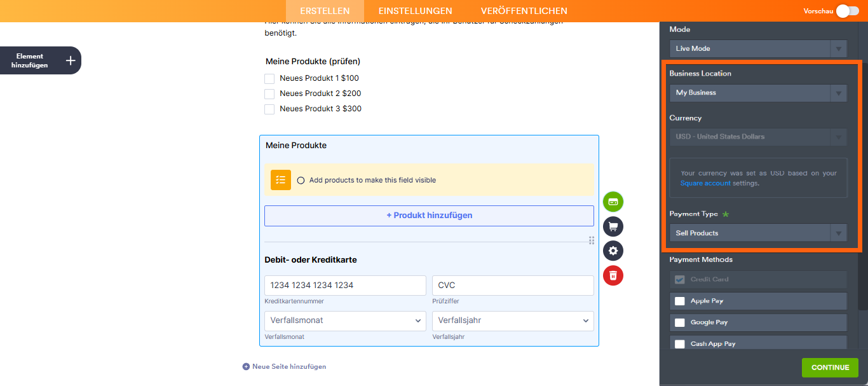Click the Debit- oder Kreditkarte heading
This screenshot has width=868, height=386.
[311, 260]
